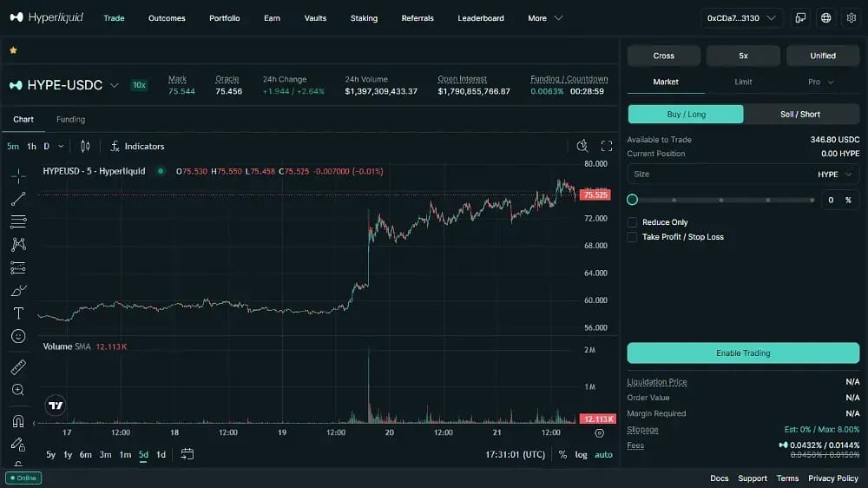Toggle the indicator status dot next to the HYPEUSD legend
This screenshot has width=868, height=488.
coord(161,171)
